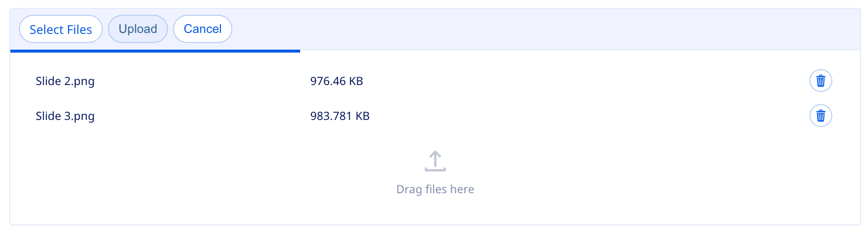
Task: Click the 976.46 KB file size
Action: (337, 81)
